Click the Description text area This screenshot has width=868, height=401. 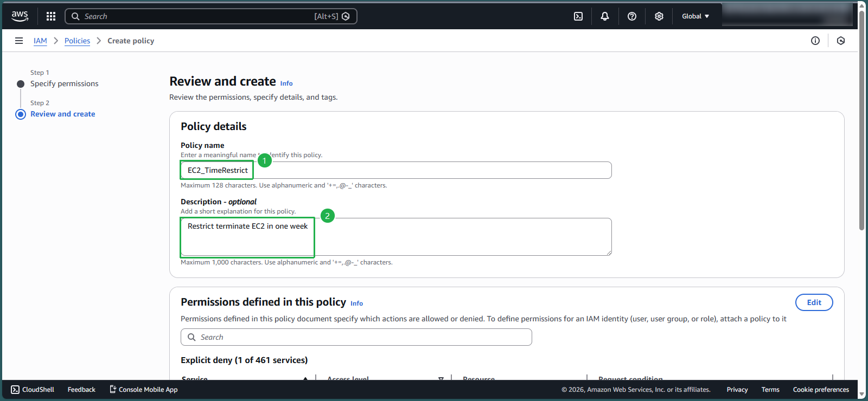pyautogui.click(x=396, y=237)
